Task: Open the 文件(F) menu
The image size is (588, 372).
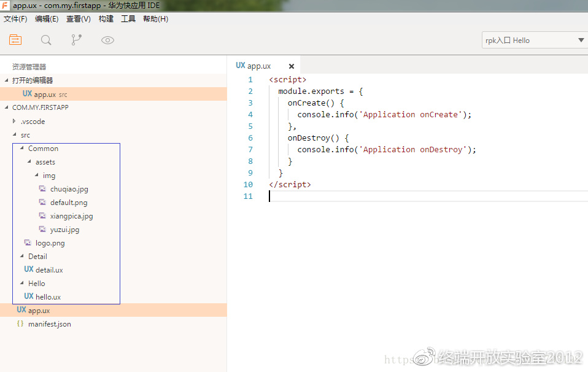Action: pos(15,19)
